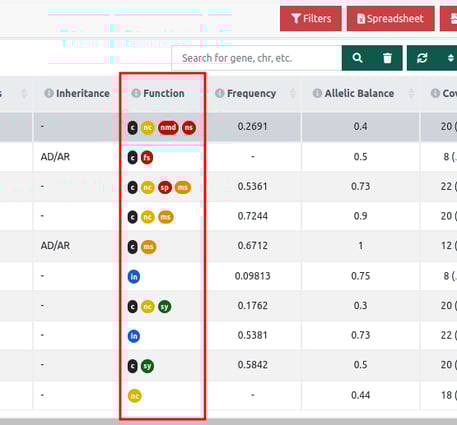Image resolution: width=457 pixels, height=425 pixels.
Task: Click the Function column header
Action: [163, 93]
